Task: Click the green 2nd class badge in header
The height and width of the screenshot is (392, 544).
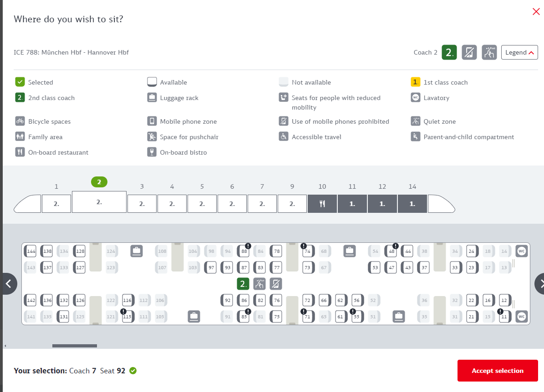Action: click(x=449, y=52)
